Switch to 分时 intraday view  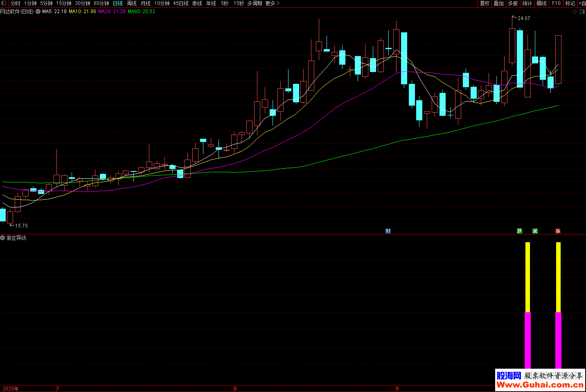(x=16, y=3)
